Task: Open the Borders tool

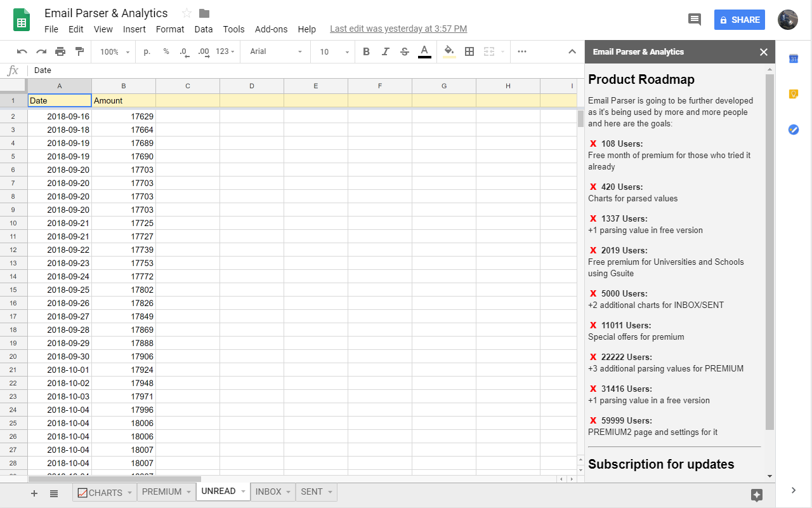Action: pyautogui.click(x=468, y=51)
